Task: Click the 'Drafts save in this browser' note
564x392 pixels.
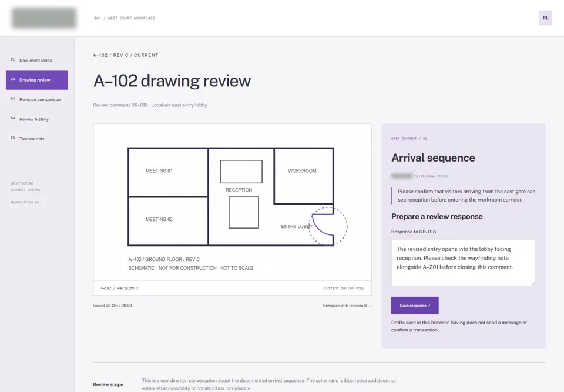Action: pyautogui.click(x=459, y=327)
